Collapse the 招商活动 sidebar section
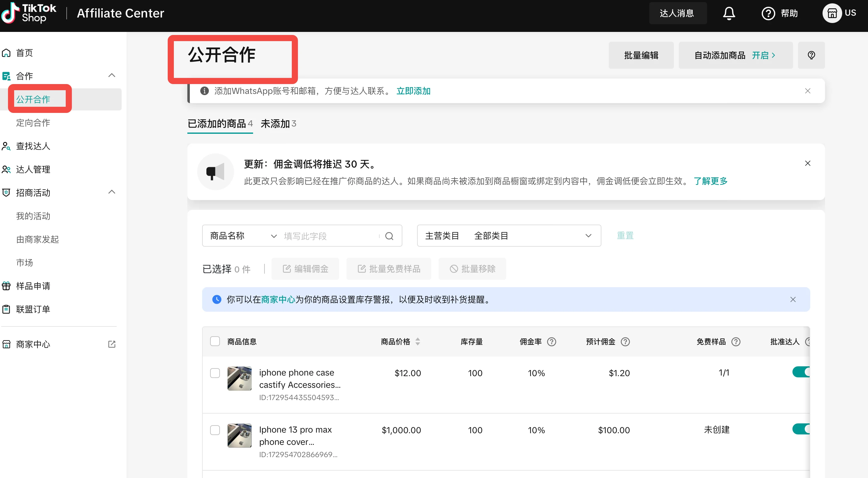Image resolution: width=868 pixels, height=478 pixels. pos(112,192)
